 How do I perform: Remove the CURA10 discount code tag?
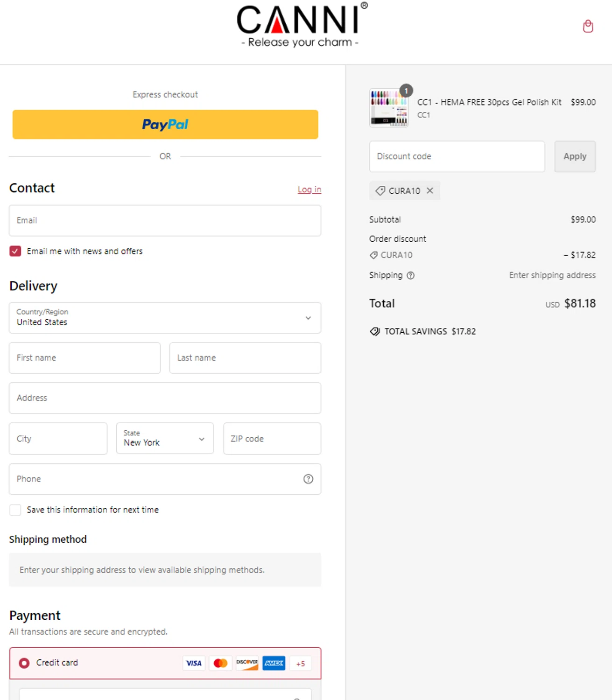tap(430, 190)
